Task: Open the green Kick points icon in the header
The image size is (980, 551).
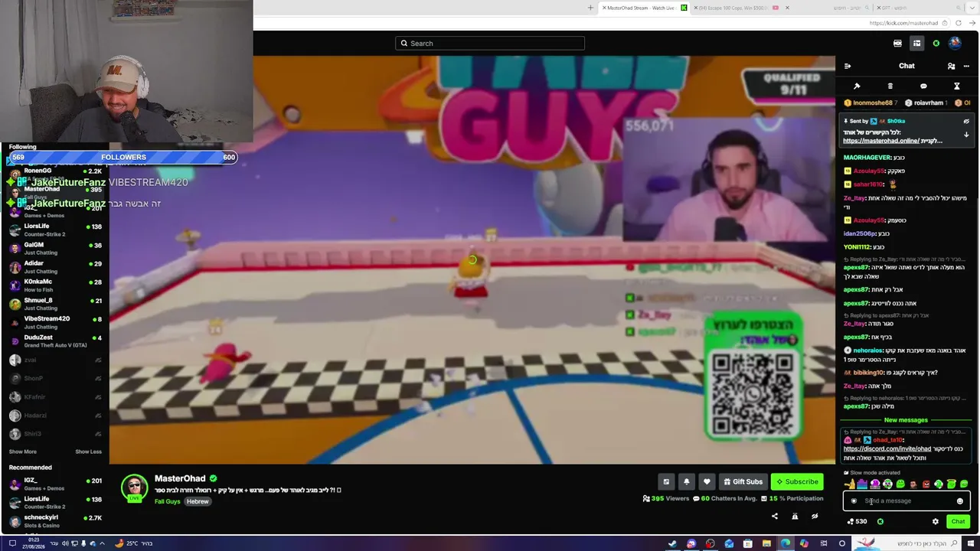Action: pos(936,44)
